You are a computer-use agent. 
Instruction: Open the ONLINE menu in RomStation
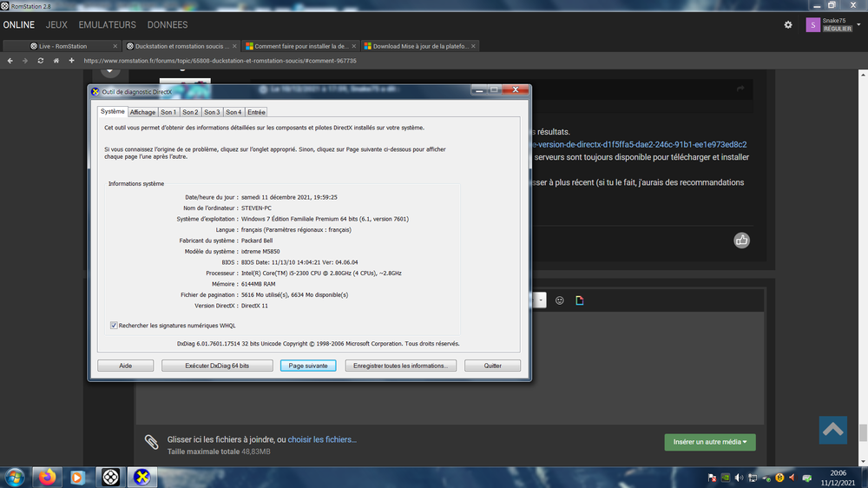pyautogui.click(x=19, y=25)
